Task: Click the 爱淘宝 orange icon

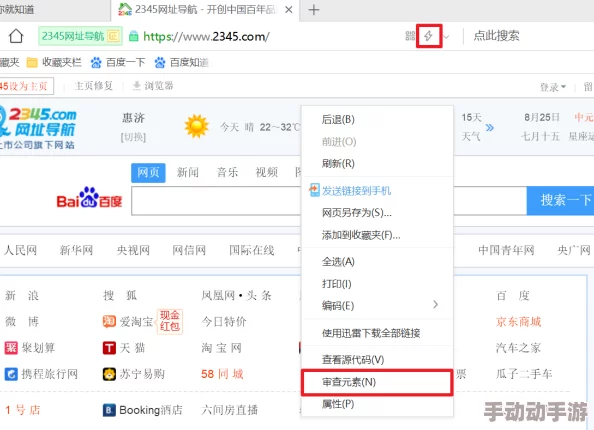Action: click(109, 321)
